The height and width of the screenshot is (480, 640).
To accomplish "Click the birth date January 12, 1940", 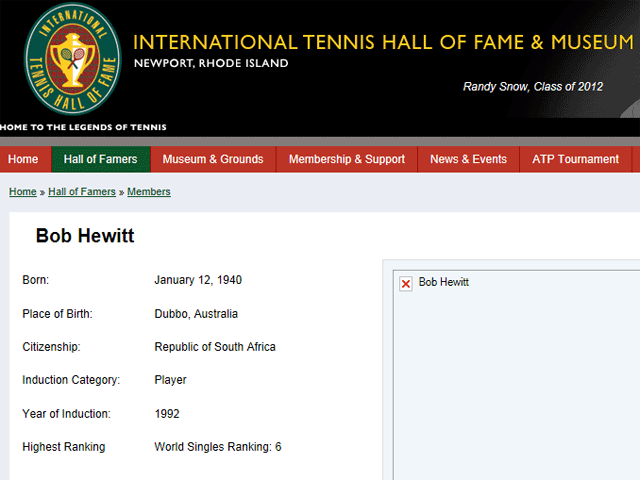I will coord(198,280).
